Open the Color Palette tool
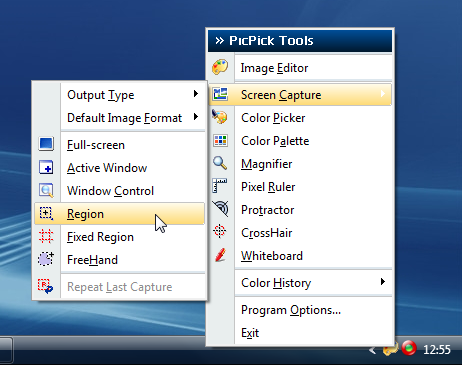The height and width of the screenshot is (365, 462). pos(300,141)
